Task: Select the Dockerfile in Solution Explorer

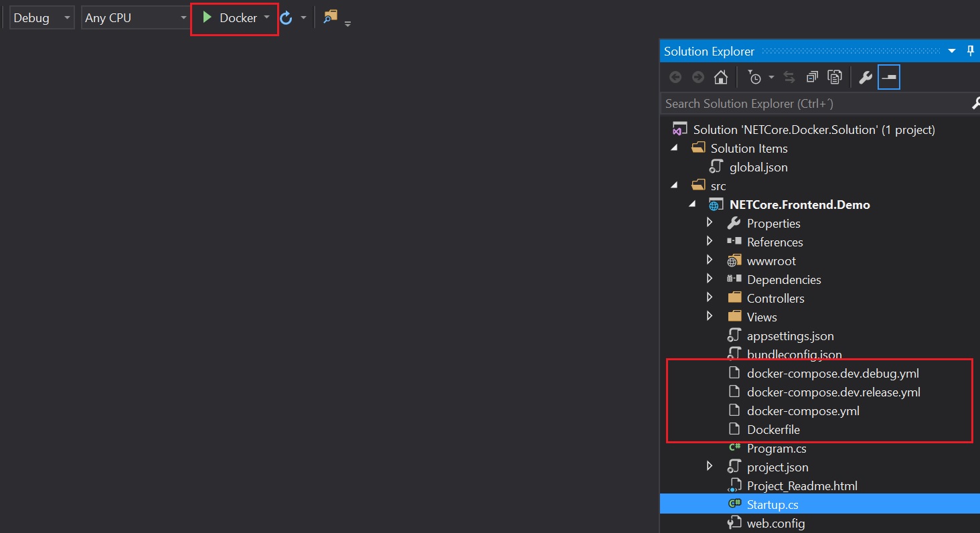Action: (x=774, y=429)
